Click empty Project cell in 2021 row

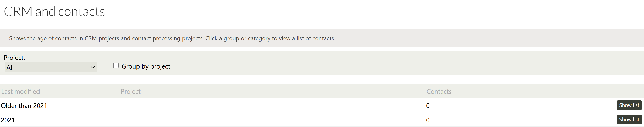250,120
